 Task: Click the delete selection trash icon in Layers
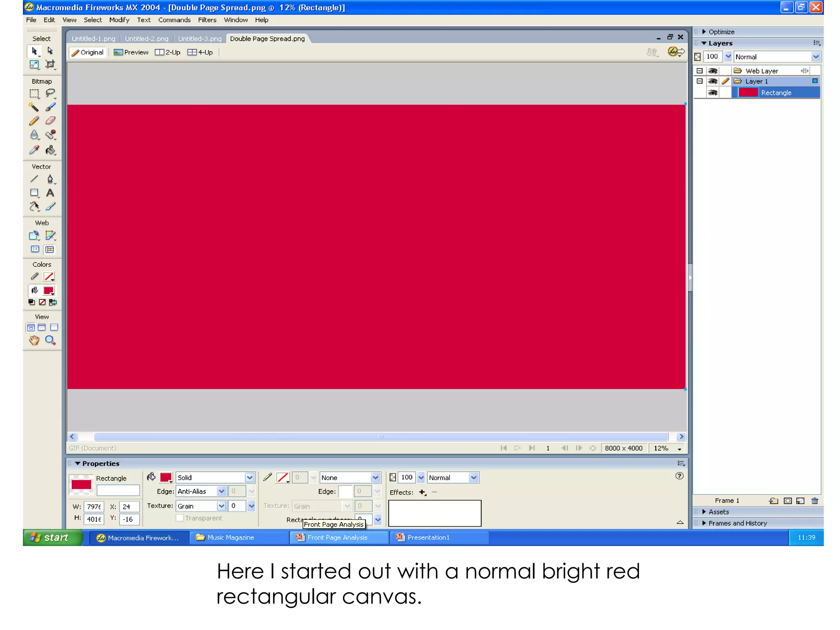point(815,500)
